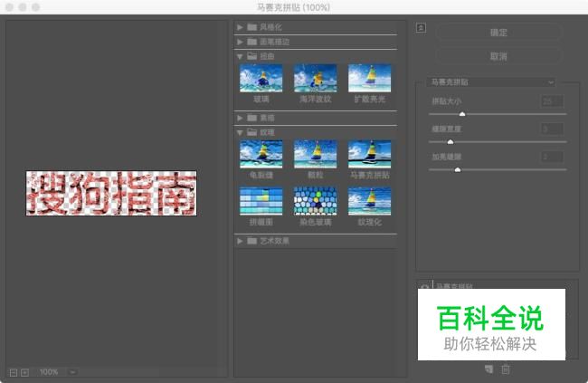
Task: Click the 加亮缝隙 slider handle
Action: pyautogui.click(x=458, y=169)
